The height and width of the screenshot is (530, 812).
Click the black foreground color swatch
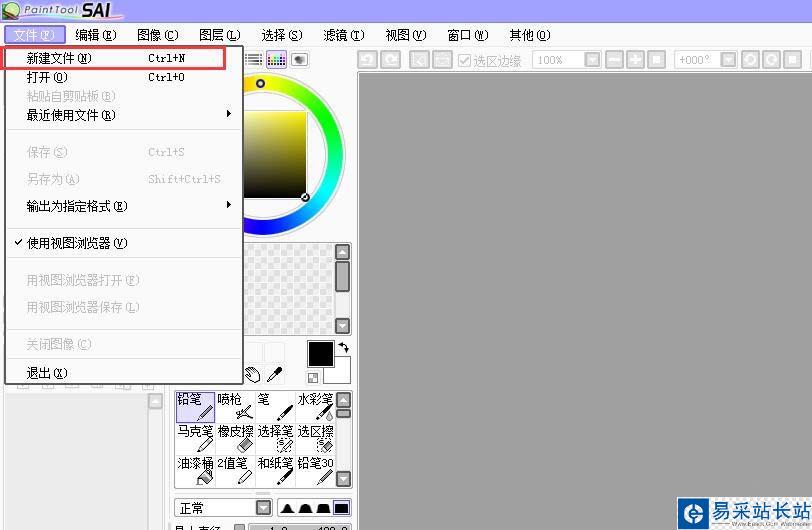pyautogui.click(x=321, y=354)
